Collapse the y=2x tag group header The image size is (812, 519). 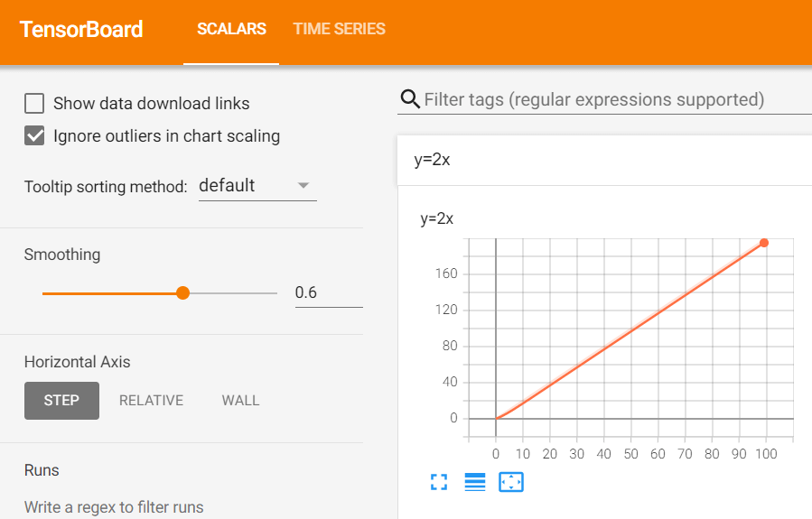(x=604, y=161)
